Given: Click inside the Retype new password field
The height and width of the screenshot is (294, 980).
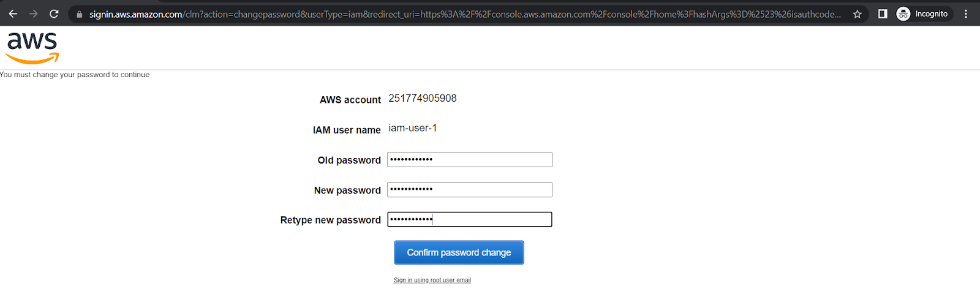Looking at the screenshot, I should point(470,219).
